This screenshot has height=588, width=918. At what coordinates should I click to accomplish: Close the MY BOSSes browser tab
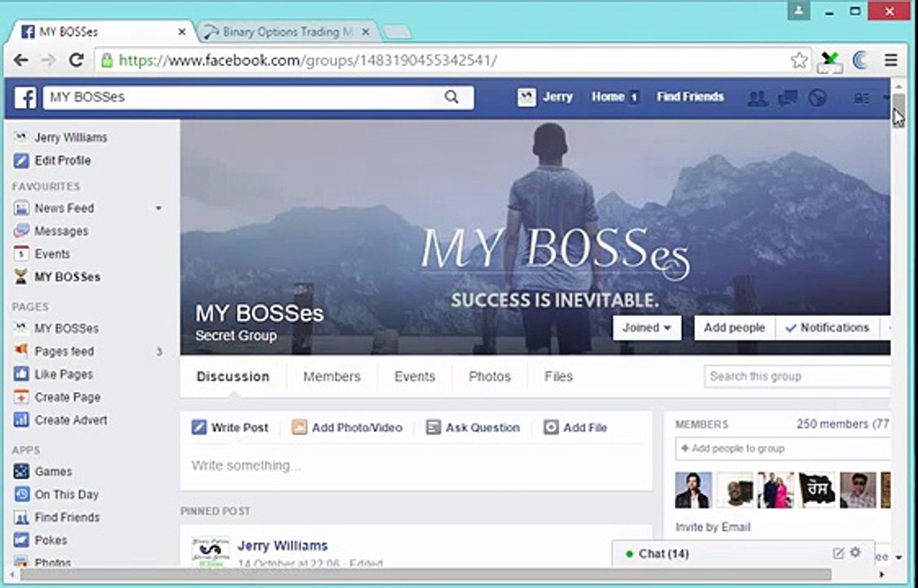tap(182, 32)
